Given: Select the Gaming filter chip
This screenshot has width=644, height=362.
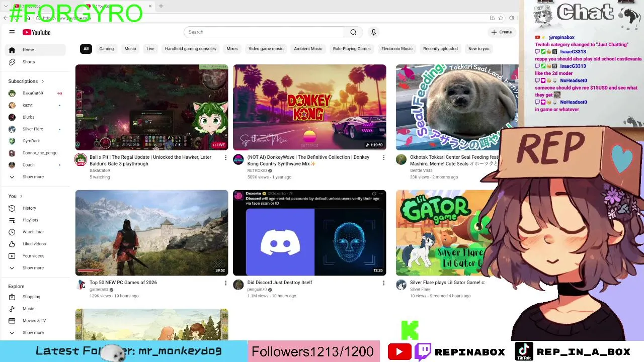Looking at the screenshot, I should tap(106, 49).
